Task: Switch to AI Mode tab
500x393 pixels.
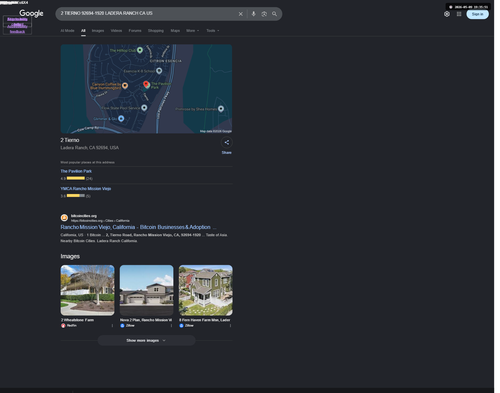Action: (67, 31)
